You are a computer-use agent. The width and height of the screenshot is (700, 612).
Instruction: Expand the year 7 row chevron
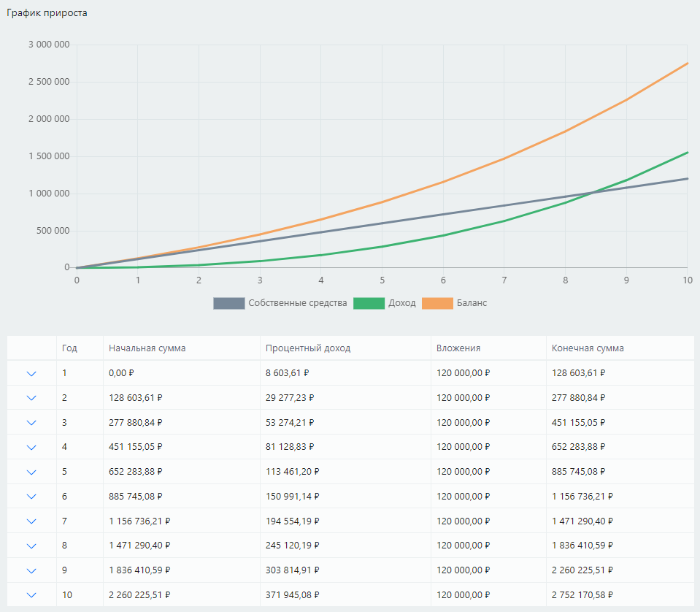pos(31,521)
